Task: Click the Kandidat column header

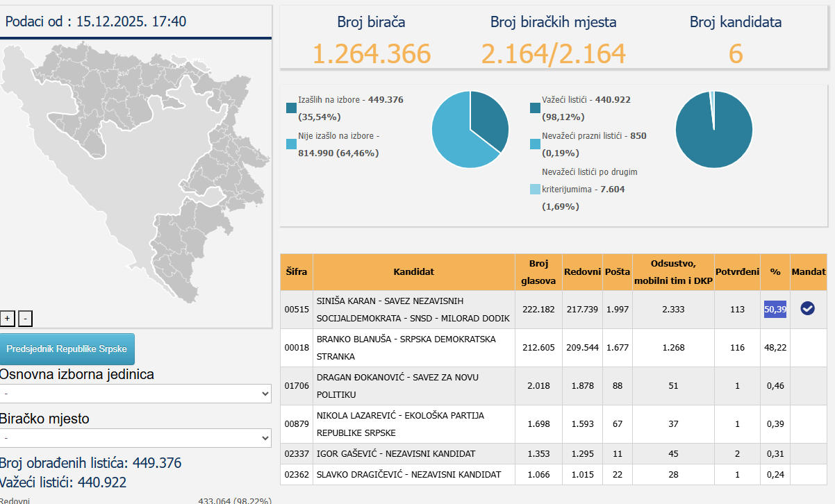Action: point(413,272)
